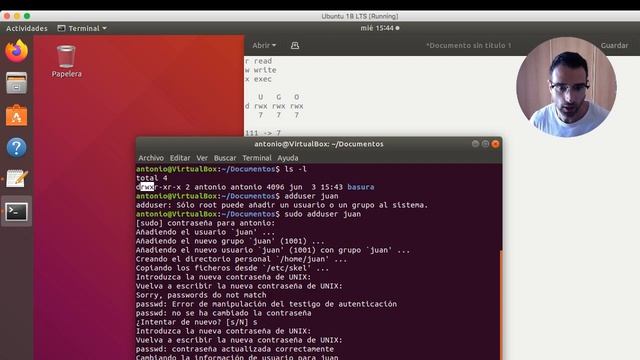Screen dimensions: 640x360
Task: Open Firefox from the dock
Action: coord(16,51)
